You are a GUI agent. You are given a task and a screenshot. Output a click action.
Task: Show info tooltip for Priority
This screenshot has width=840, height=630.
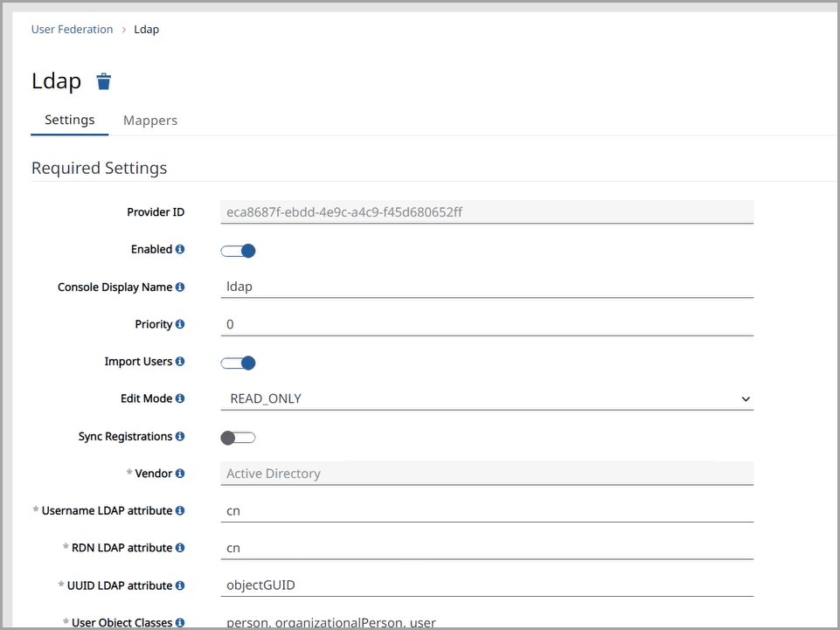pos(180,324)
